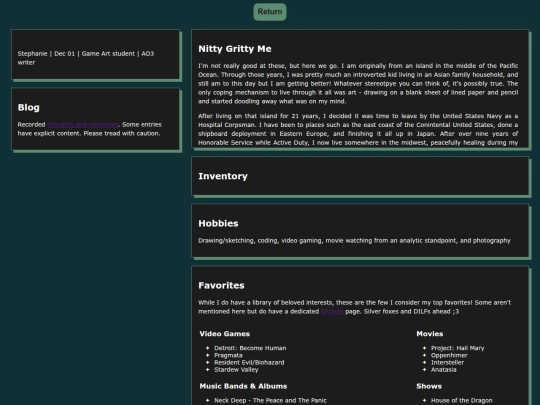
Task: Select Intersteller list item
Action: [447, 362]
